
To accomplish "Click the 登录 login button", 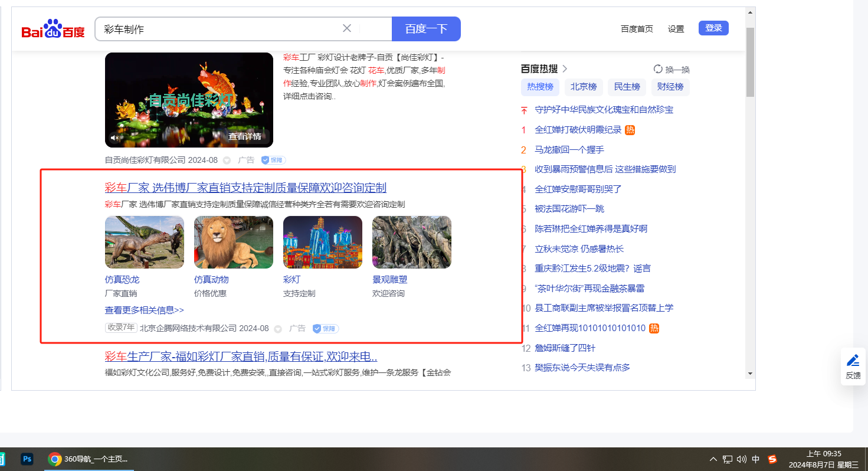I will coord(713,28).
